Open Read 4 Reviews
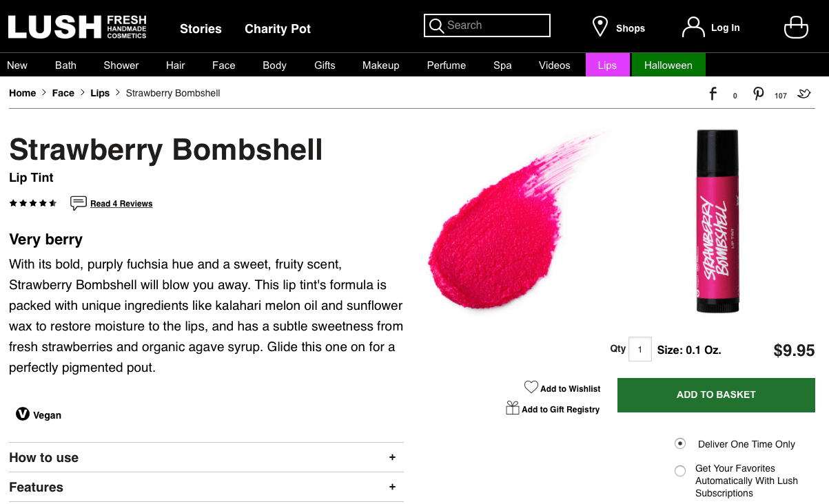829x504 pixels. click(121, 203)
